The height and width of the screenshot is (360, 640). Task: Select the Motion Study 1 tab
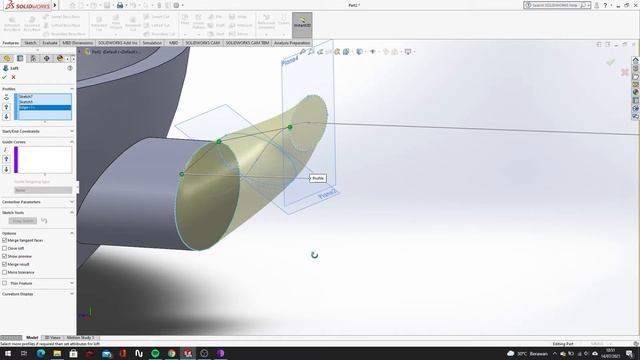pos(80,338)
